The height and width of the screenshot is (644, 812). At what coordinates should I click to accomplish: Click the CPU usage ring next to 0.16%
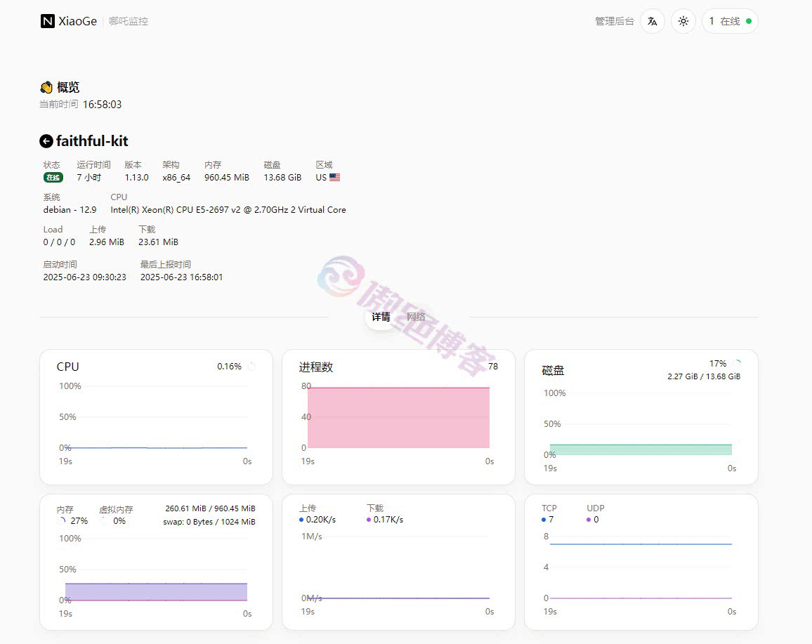point(251,367)
